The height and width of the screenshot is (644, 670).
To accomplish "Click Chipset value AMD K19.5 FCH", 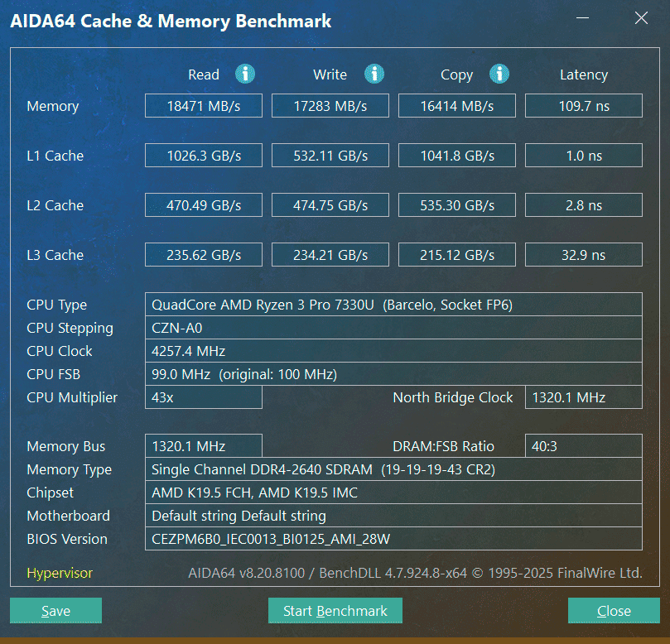I will (x=393, y=493).
